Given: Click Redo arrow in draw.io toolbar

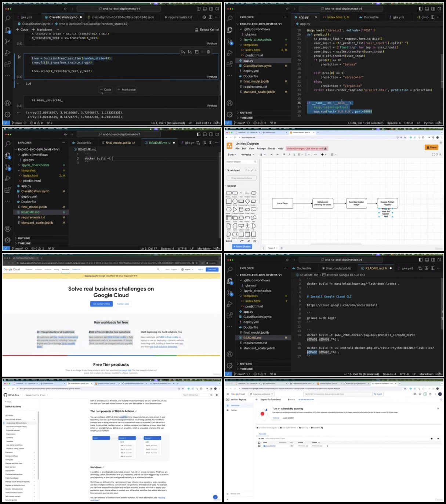Looking at the screenshot, I should [x=277, y=155].
